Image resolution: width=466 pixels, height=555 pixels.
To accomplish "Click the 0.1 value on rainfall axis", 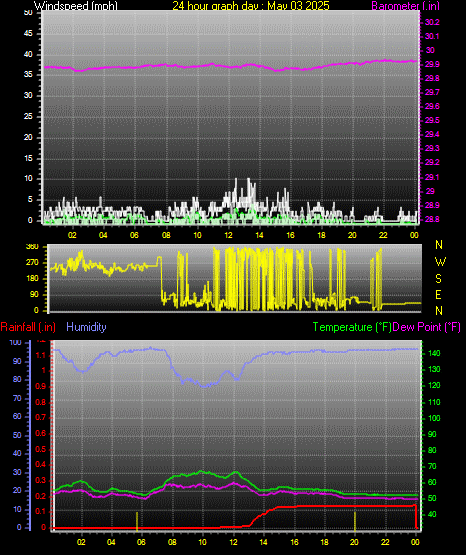I will pos(41,511).
